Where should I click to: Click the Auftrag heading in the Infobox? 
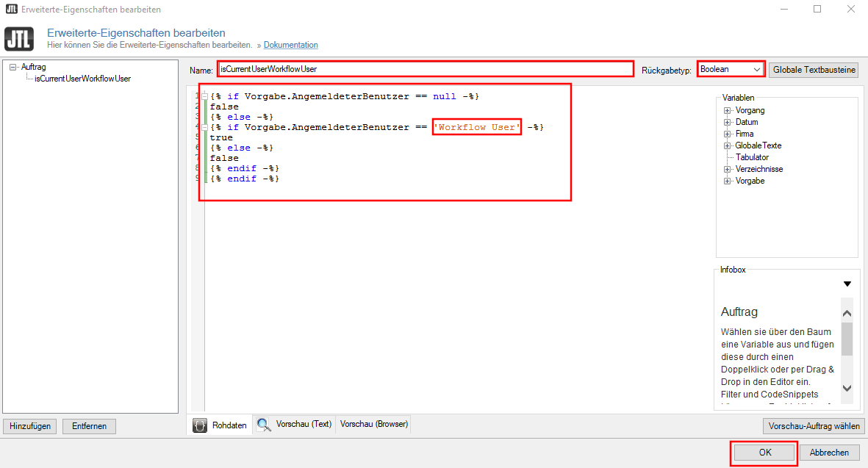tap(739, 312)
